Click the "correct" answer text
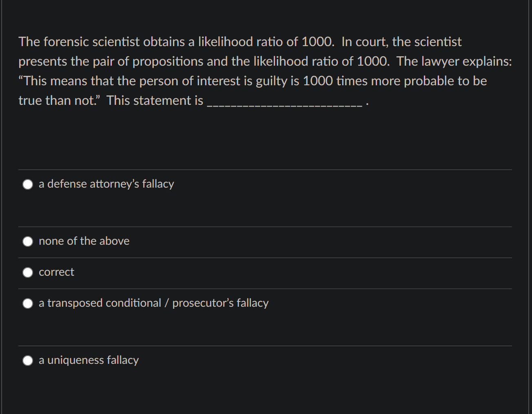 (x=56, y=272)
